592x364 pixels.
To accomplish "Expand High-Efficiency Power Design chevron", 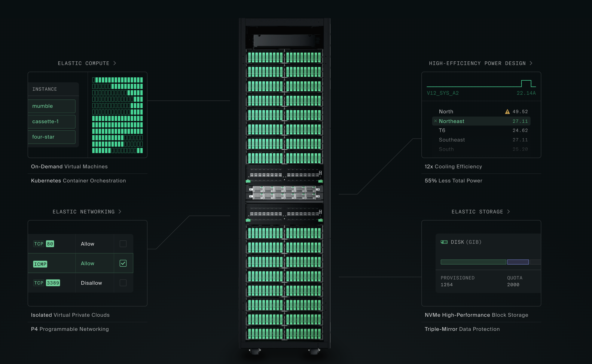I will click(531, 63).
